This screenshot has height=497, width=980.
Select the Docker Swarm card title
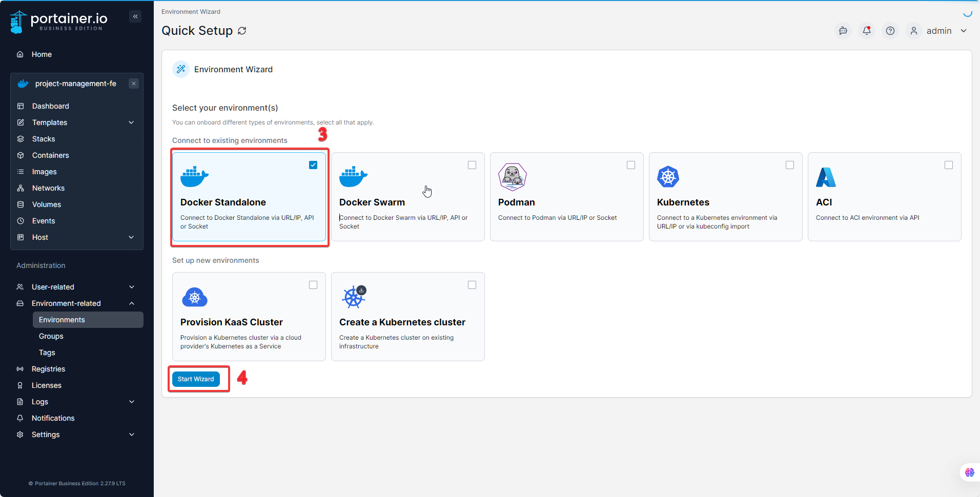click(372, 202)
